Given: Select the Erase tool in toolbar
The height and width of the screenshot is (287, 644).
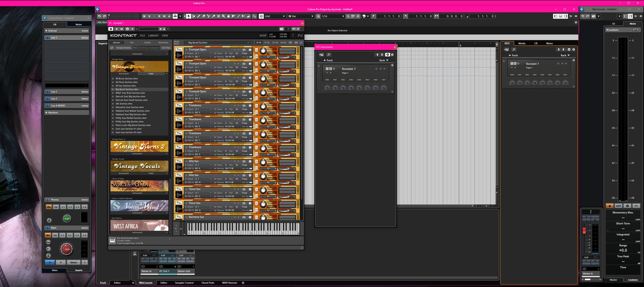Looking at the screenshot, I should click(x=204, y=16).
